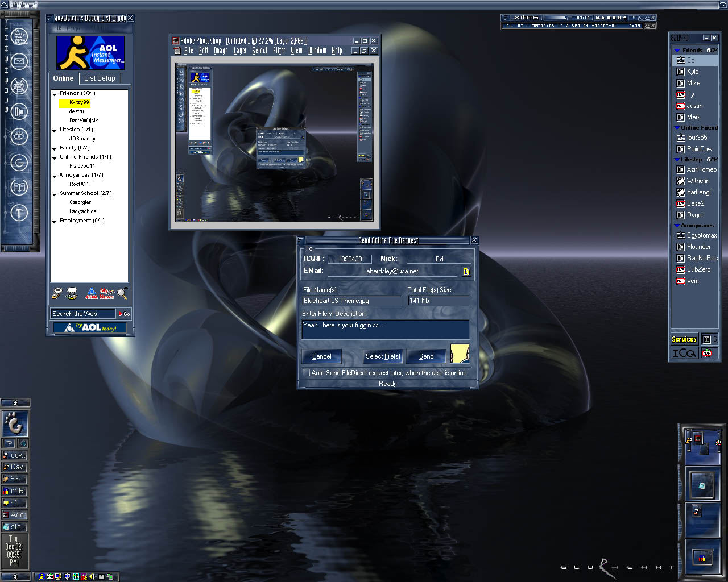
Task: Expand AIM Employment (0/1) group
Action: pyautogui.click(x=55, y=221)
